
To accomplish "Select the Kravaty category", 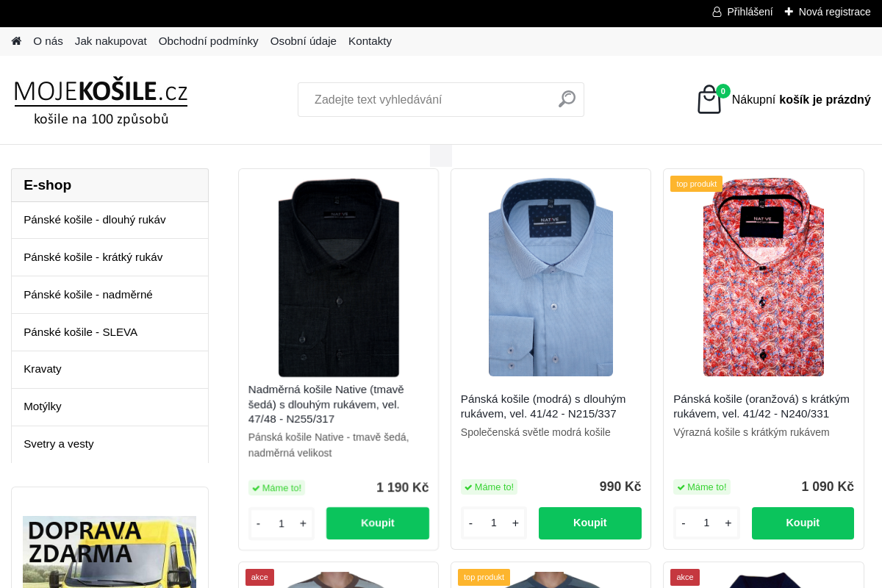I will (110, 369).
